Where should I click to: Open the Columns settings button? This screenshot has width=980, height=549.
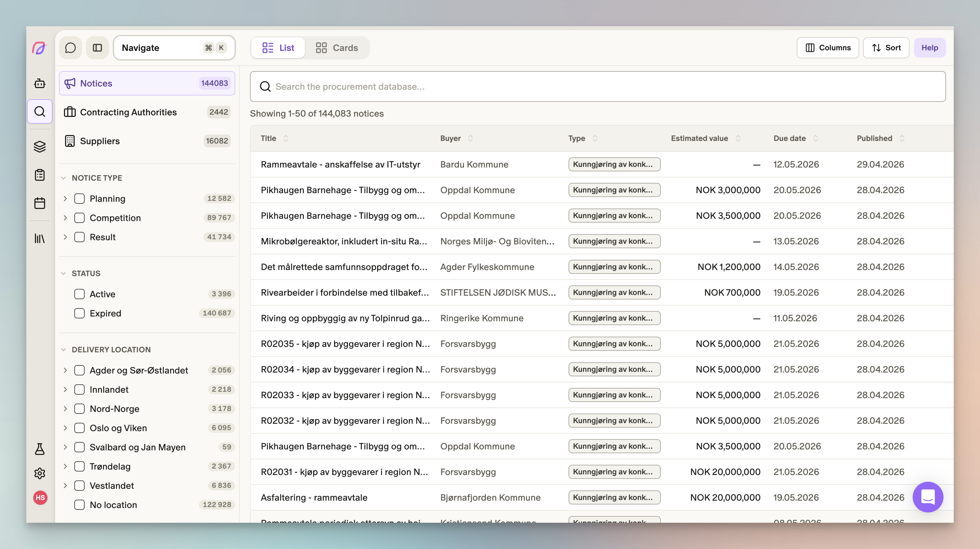[x=827, y=48]
